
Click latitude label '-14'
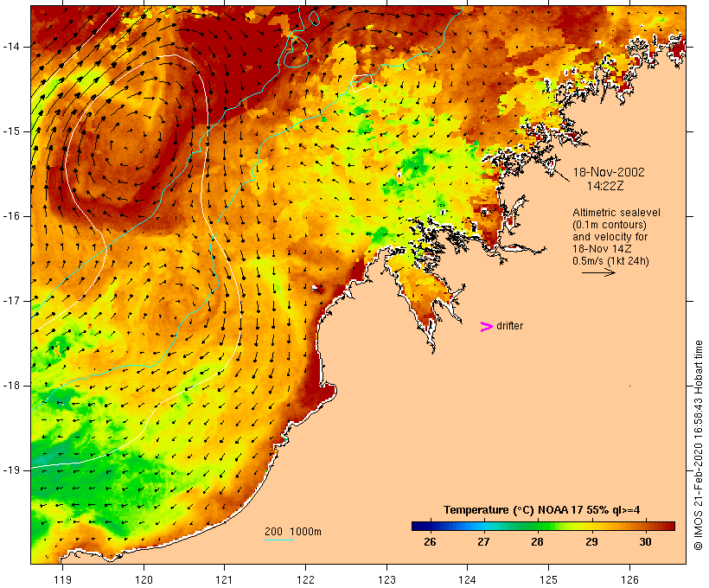(x=11, y=47)
